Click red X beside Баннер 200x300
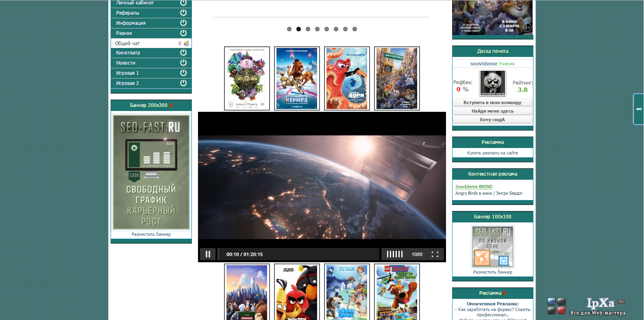This screenshot has height=320, width=644. (x=171, y=105)
